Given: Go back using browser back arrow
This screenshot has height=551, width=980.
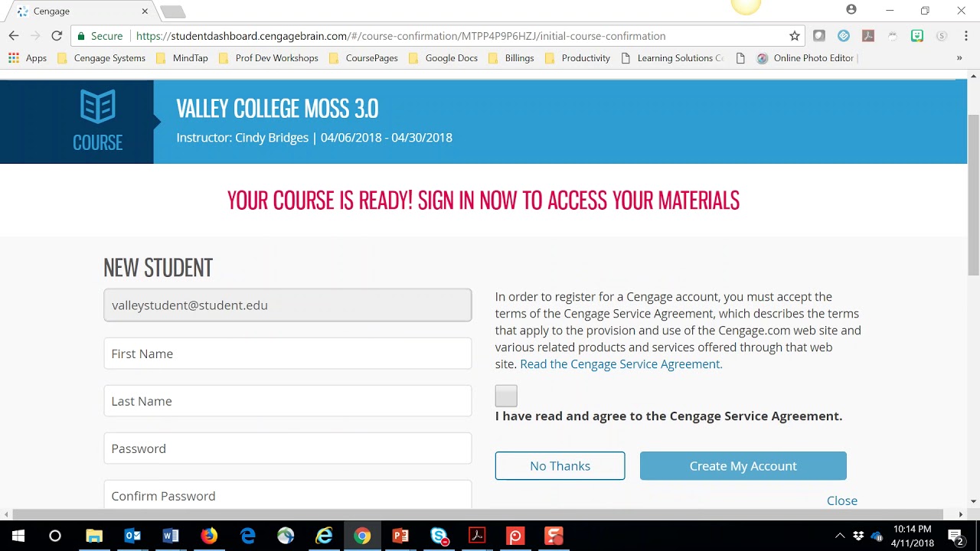Looking at the screenshot, I should (13, 36).
